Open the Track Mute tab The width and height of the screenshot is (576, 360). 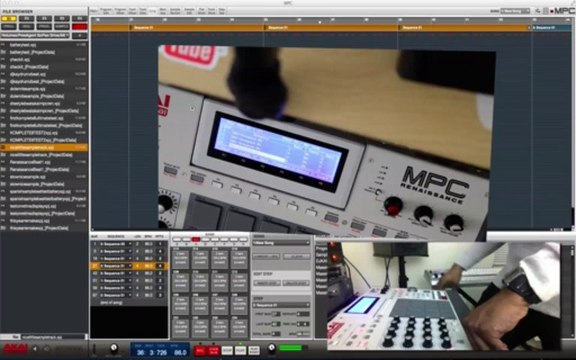(212, 11)
